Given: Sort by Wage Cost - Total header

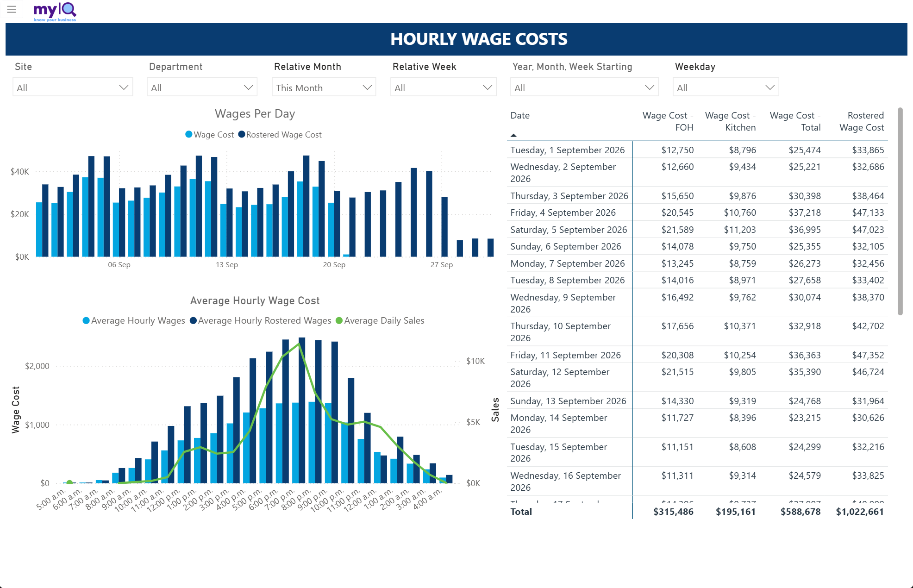Looking at the screenshot, I should click(795, 121).
